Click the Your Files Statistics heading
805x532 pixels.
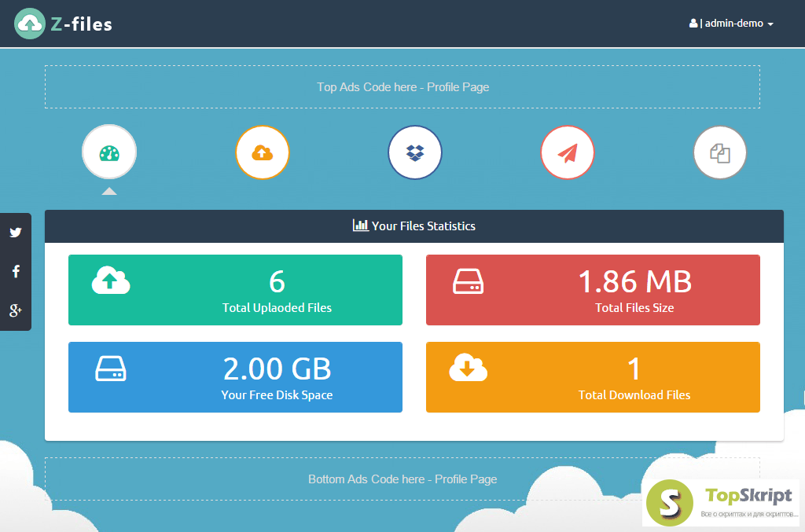[424, 226]
